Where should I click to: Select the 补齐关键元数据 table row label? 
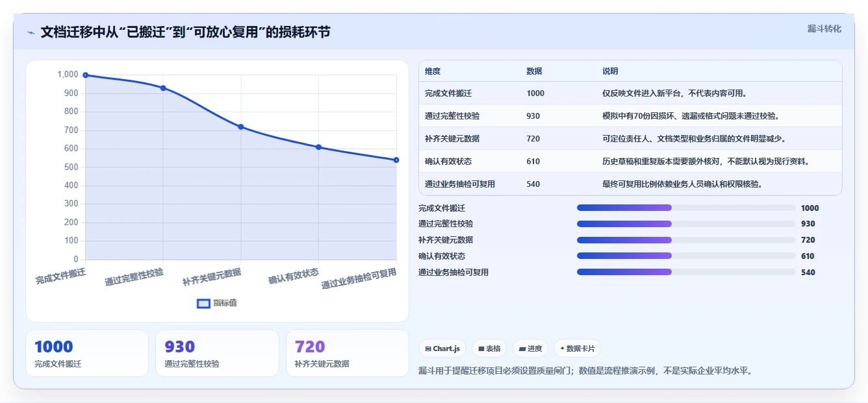tap(452, 139)
